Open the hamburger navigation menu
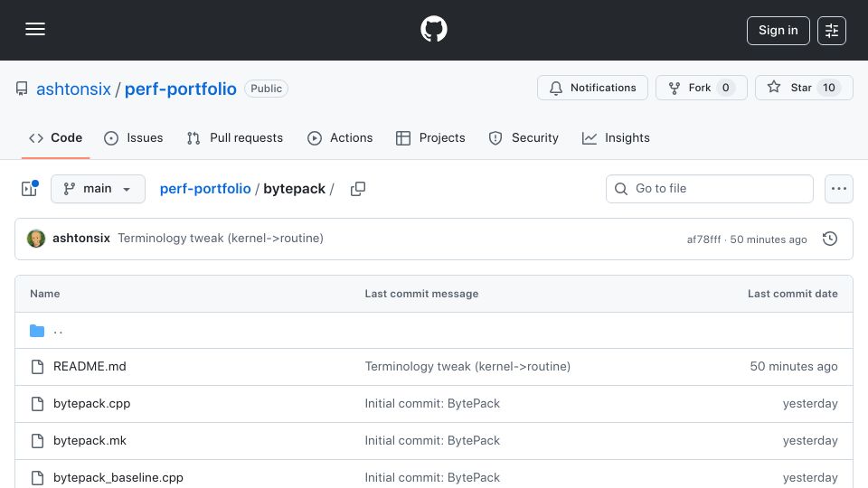The image size is (868, 488). (35, 29)
